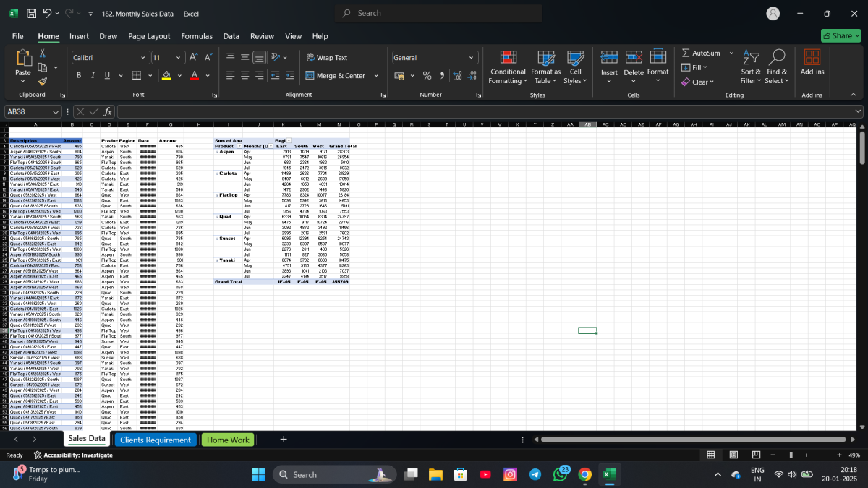The width and height of the screenshot is (868, 488).
Task: Open the Sort & Filter tool
Action: (x=751, y=57)
